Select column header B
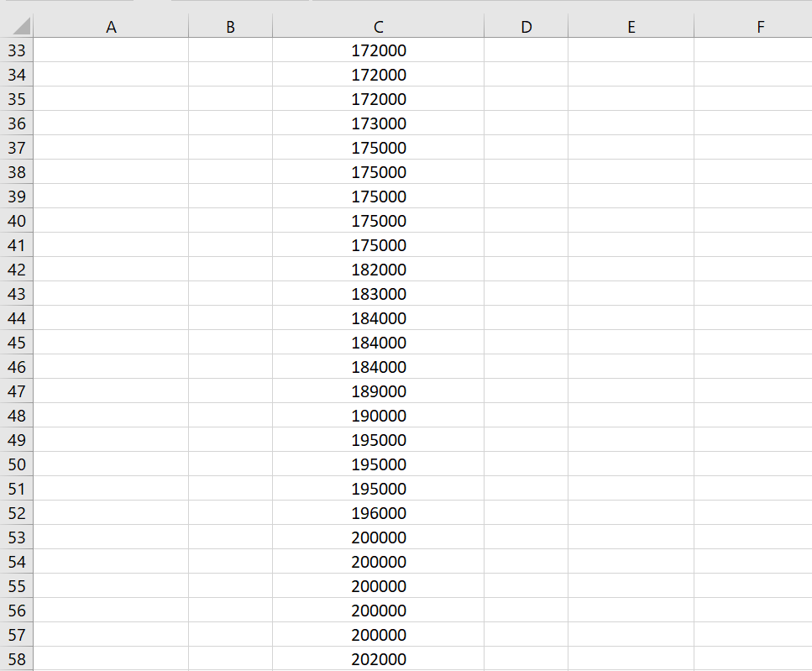The height and width of the screenshot is (671, 812). tap(230, 26)
